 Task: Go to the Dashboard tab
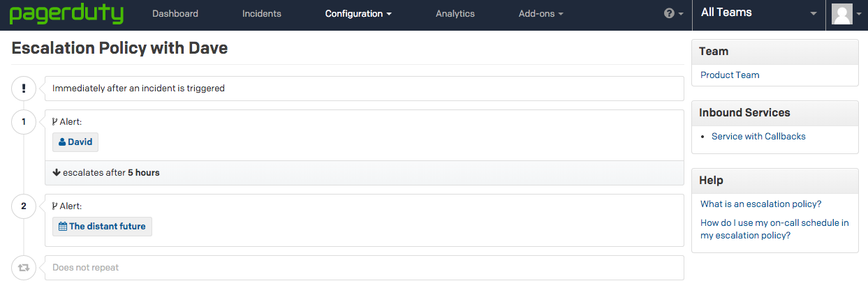click(x=175, y=14)
